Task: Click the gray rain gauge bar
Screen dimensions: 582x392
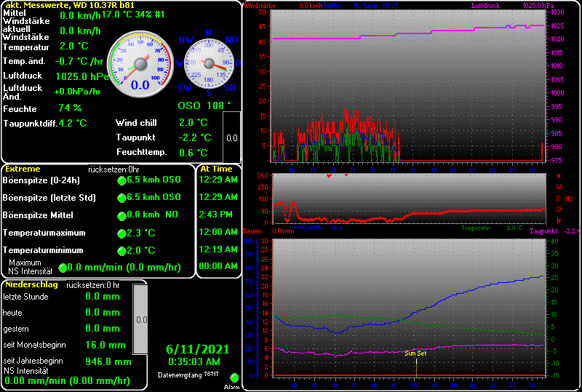Action: click(140, 319)
